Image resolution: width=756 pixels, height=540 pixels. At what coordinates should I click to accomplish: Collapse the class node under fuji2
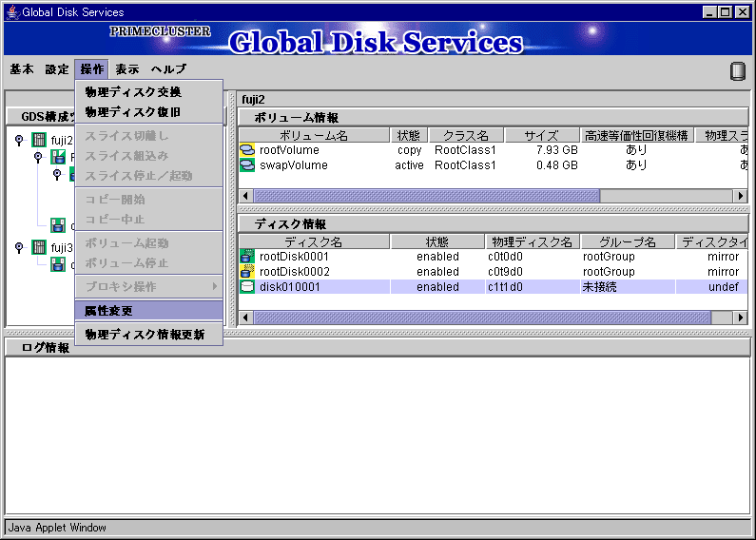pos(38,157)
